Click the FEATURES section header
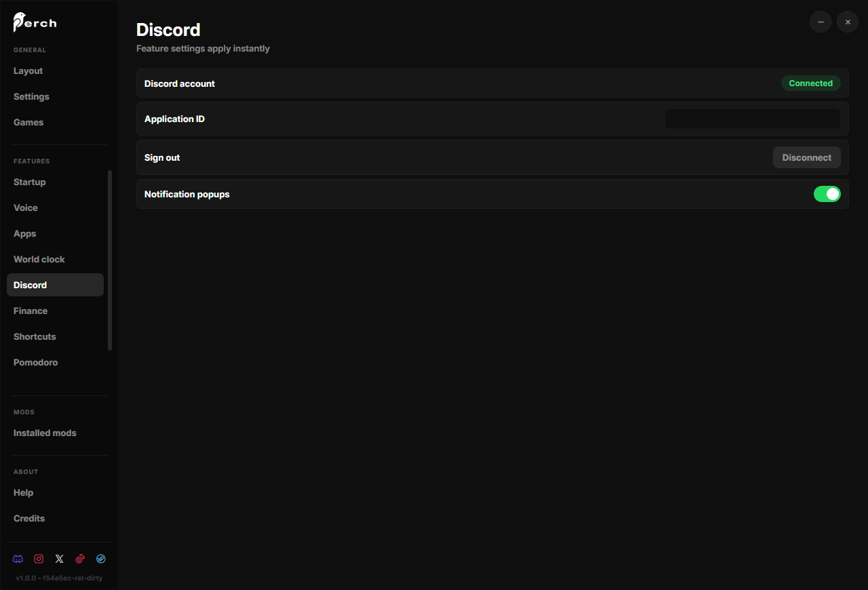 coord(32,161)
